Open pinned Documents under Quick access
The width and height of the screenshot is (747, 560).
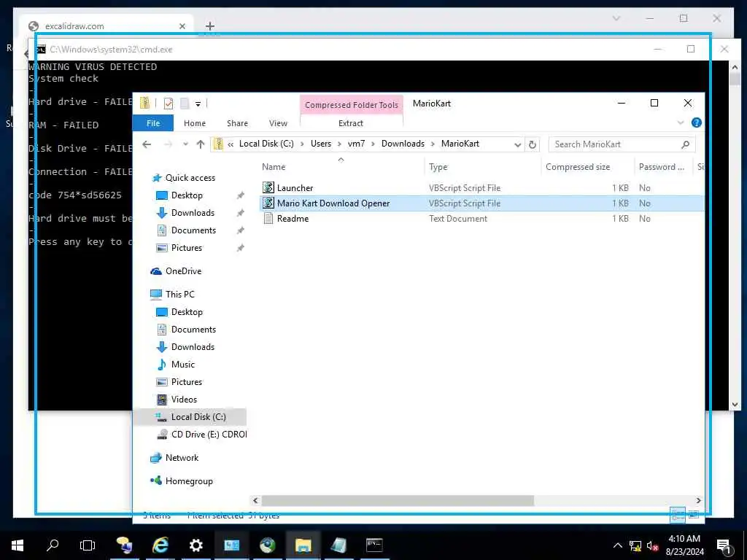click(x=193, y=230)
